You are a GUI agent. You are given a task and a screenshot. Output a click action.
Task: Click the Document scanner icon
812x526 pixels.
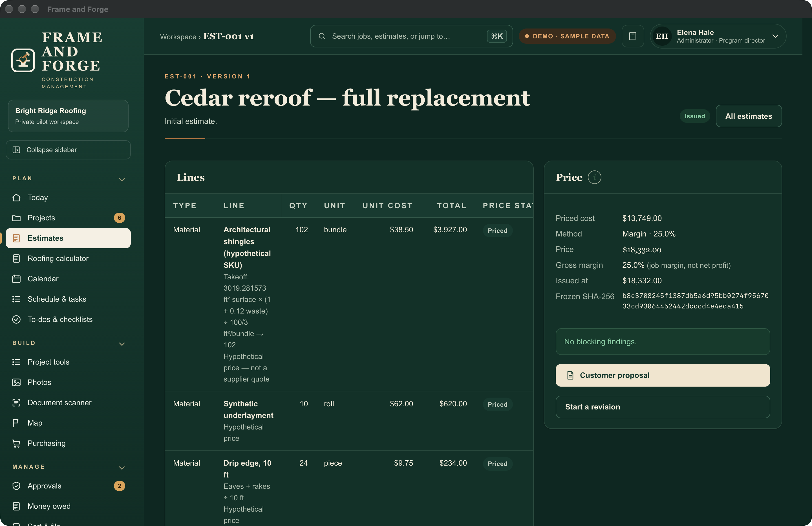16,403
